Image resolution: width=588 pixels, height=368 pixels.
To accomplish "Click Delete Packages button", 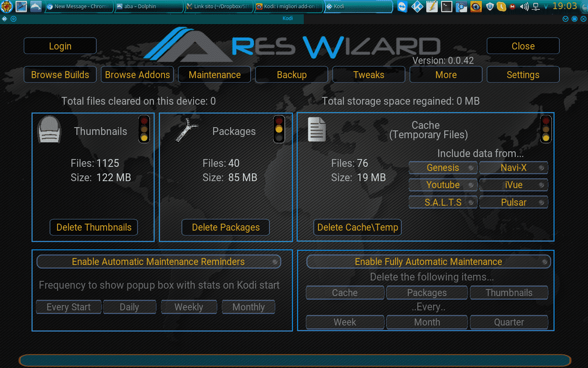I will coord(225,227).
